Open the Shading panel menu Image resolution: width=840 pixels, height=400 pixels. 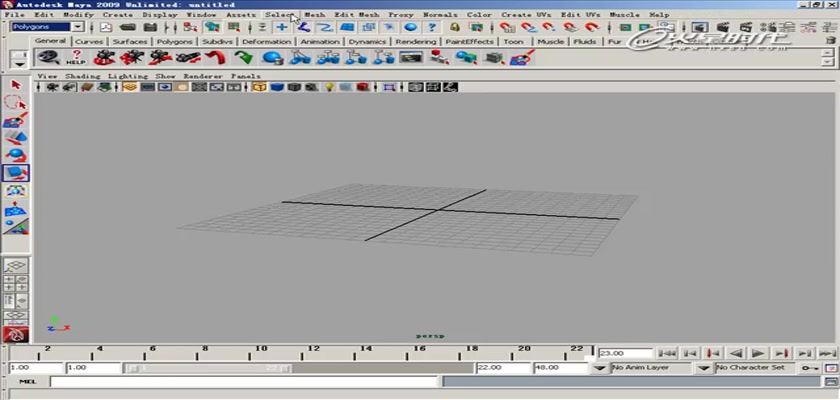[x=82, y=76]
